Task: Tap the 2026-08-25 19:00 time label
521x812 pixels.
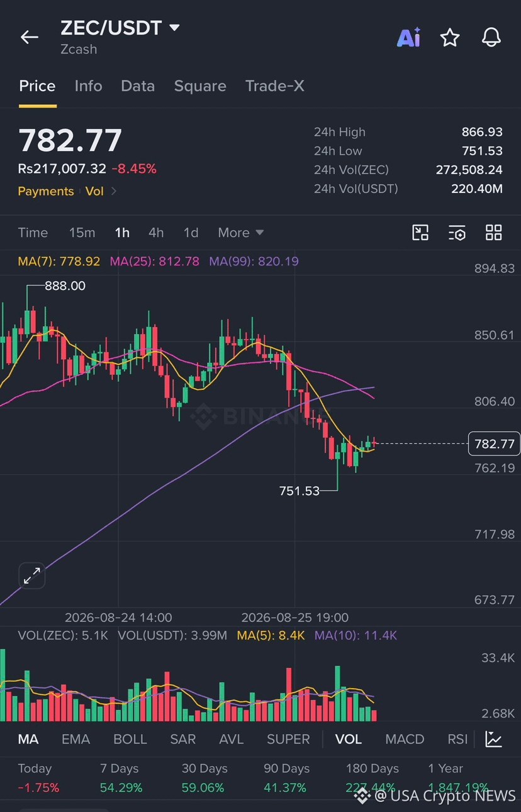Action: (x=295, y=618)
